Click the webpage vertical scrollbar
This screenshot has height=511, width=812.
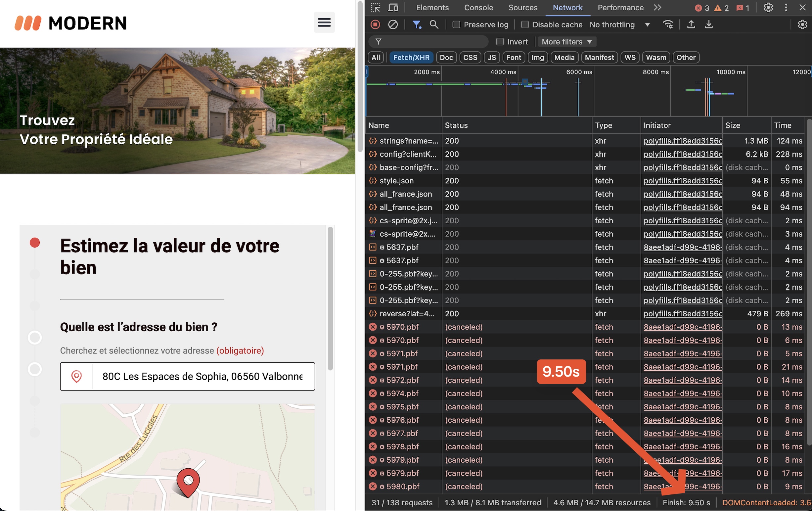360,76
